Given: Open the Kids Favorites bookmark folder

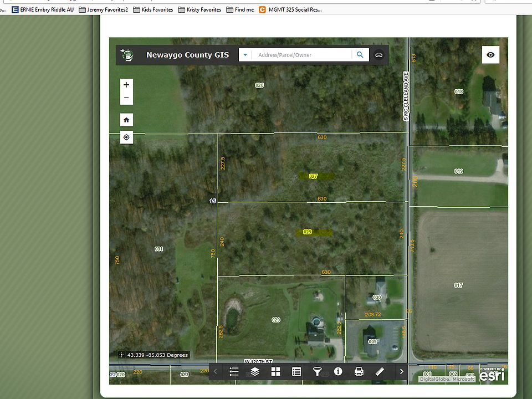Looking at the screenshot, I should (153, 9).
